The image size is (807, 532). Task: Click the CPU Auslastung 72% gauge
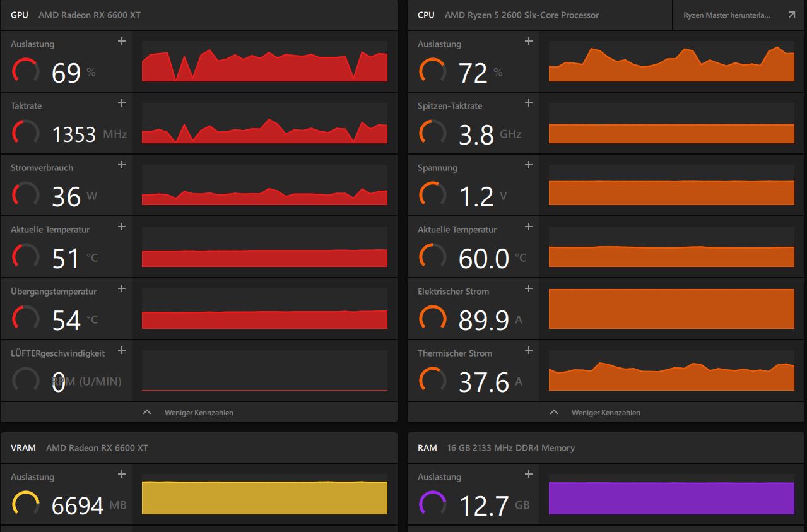click(433, 71)
